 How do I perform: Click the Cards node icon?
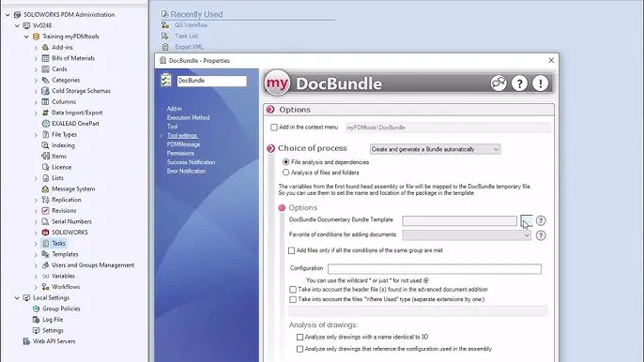pos(46,69)
